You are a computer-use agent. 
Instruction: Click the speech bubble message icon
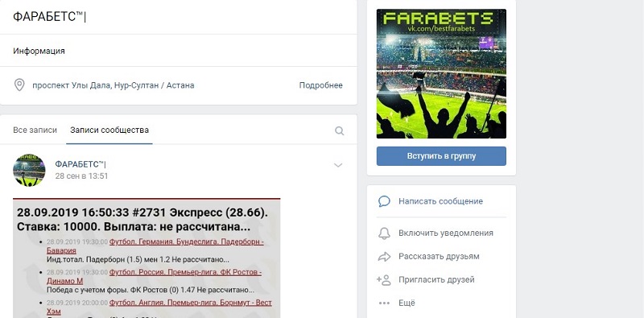point(384,201)
